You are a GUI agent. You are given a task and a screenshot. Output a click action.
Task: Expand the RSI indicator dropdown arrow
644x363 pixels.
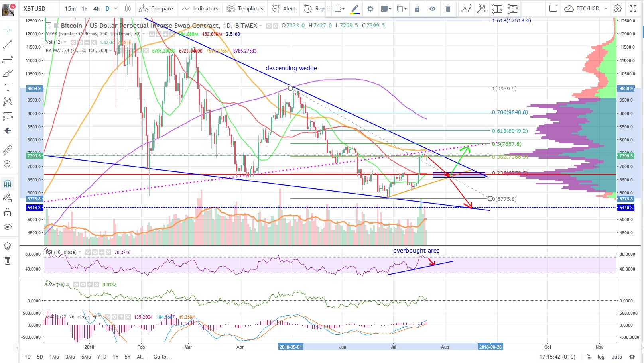80,252
